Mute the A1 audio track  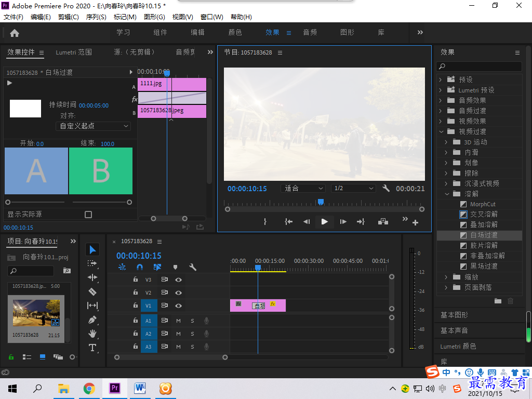[x=179, y=321]
